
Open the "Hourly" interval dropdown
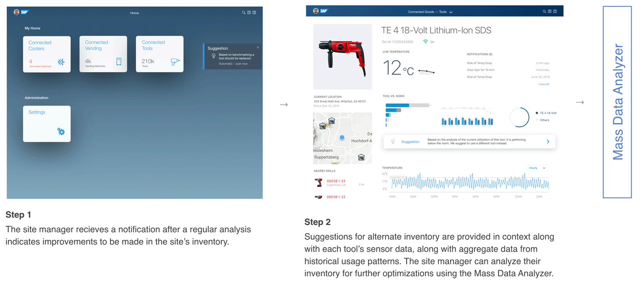[537, 168]
